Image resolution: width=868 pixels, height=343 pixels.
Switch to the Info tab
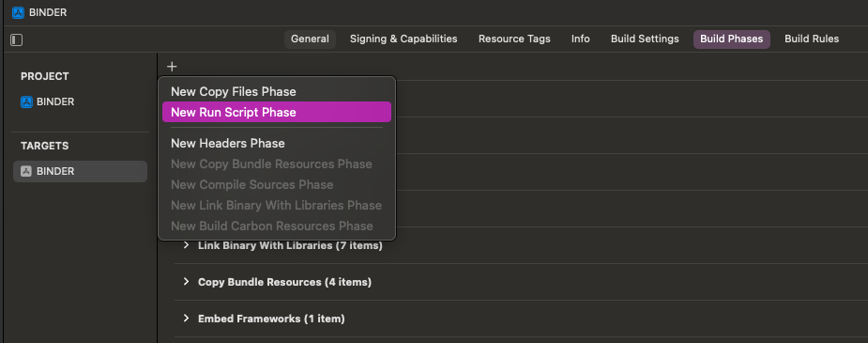click(x=581, y=39)
